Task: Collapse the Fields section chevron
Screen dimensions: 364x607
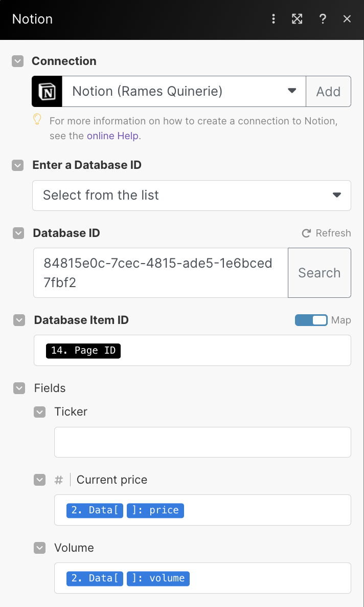Action: point(19,388)
